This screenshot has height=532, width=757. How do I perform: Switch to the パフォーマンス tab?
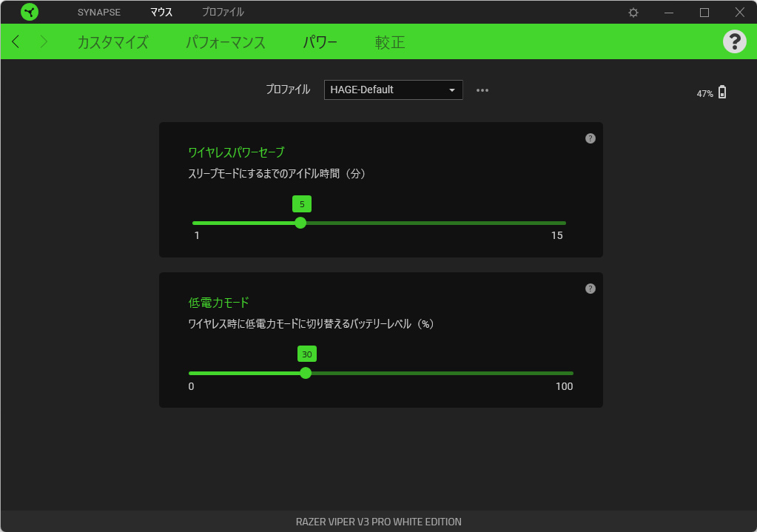click(226, 42)
